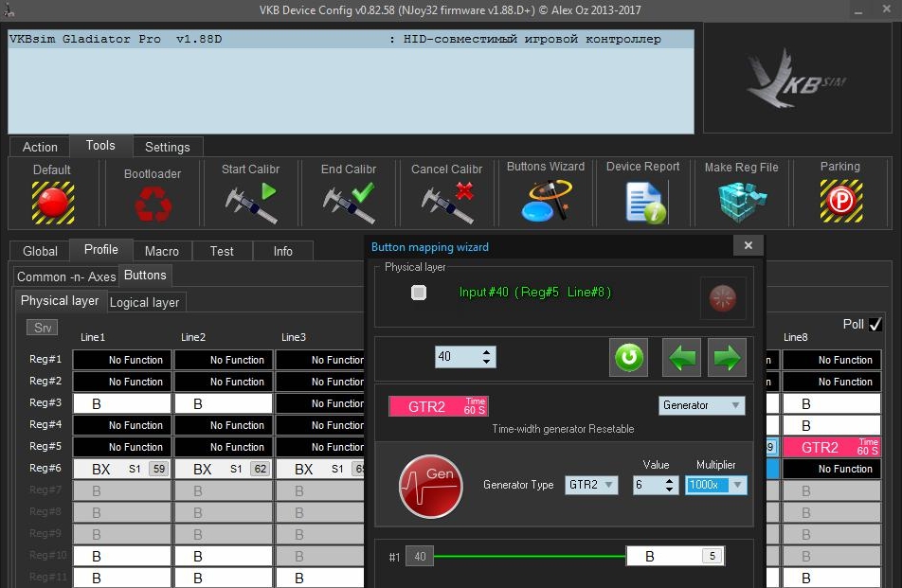Toggle the Physical layer input checkbox
The image size is (902, 588).
pyautogui.click(x=419, y=293)
